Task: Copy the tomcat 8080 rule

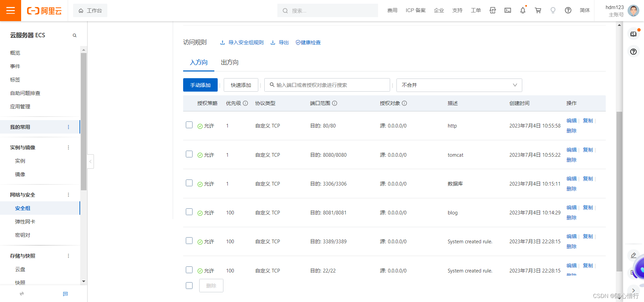Action: pyautogui.click(x=588, y=150)
